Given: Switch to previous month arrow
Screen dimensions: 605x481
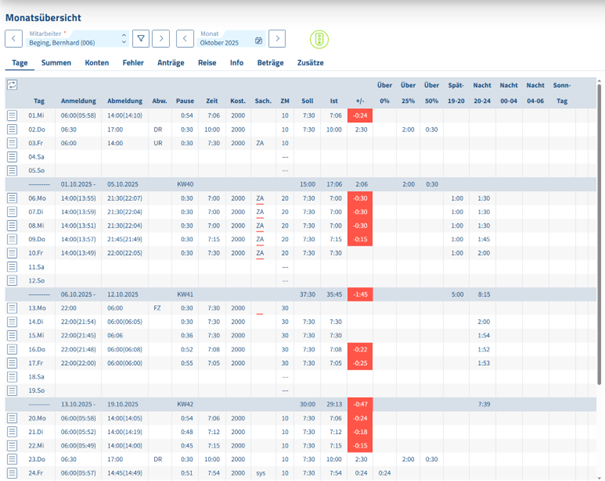Looking at the screenshot, I should tap(185, 39).
